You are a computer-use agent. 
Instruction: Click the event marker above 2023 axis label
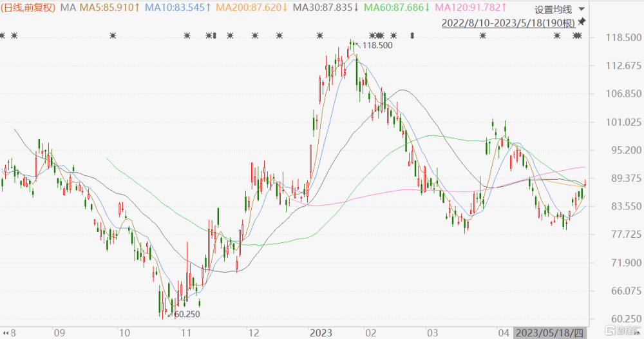click(x=320, y=36)
